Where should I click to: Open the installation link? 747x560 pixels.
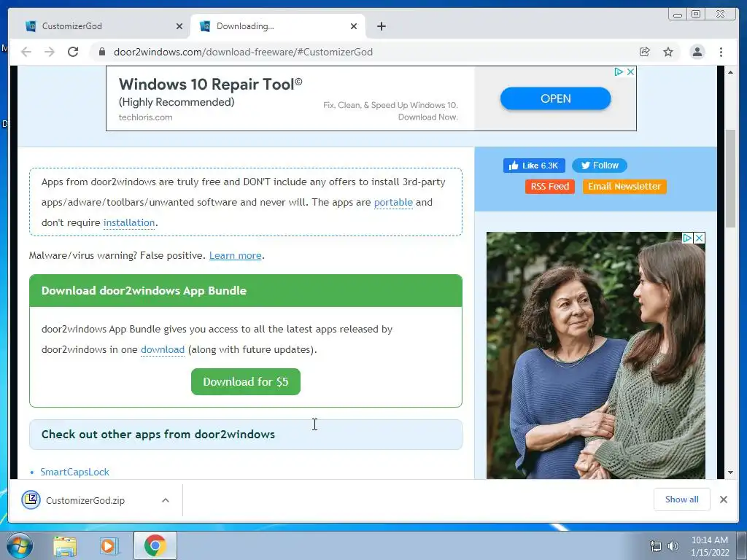click(x=129, y=223)
